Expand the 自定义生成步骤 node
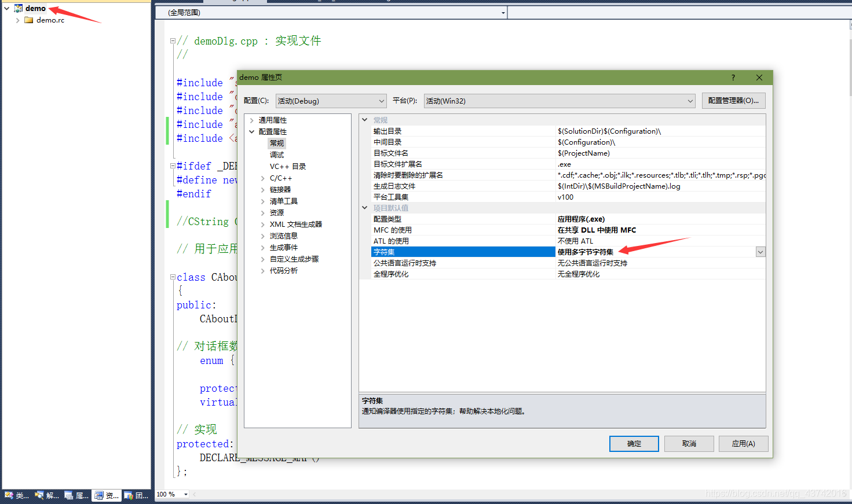The width and height of the screenshot is (852, 504). click(263, 259)
